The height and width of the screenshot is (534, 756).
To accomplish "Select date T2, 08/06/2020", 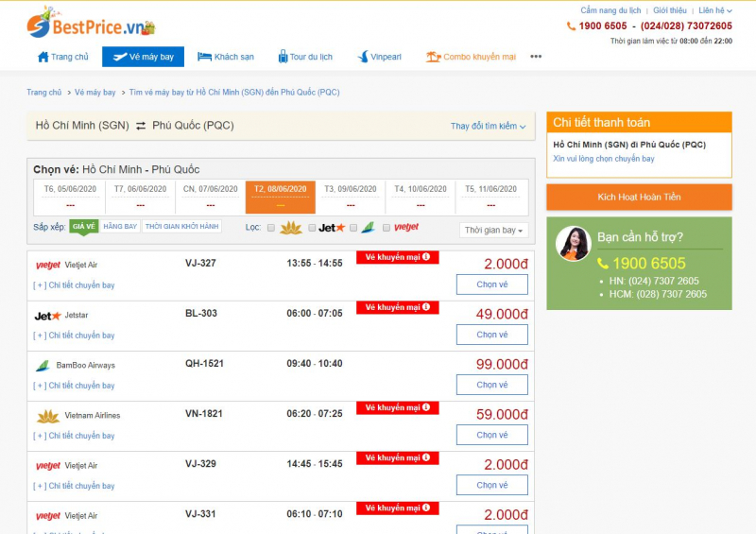I will [280, 197].
